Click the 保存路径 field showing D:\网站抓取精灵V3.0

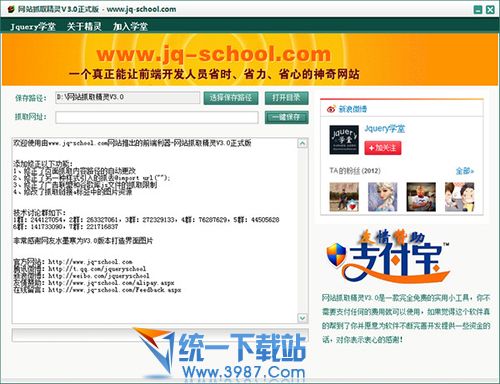click(128, 97)
